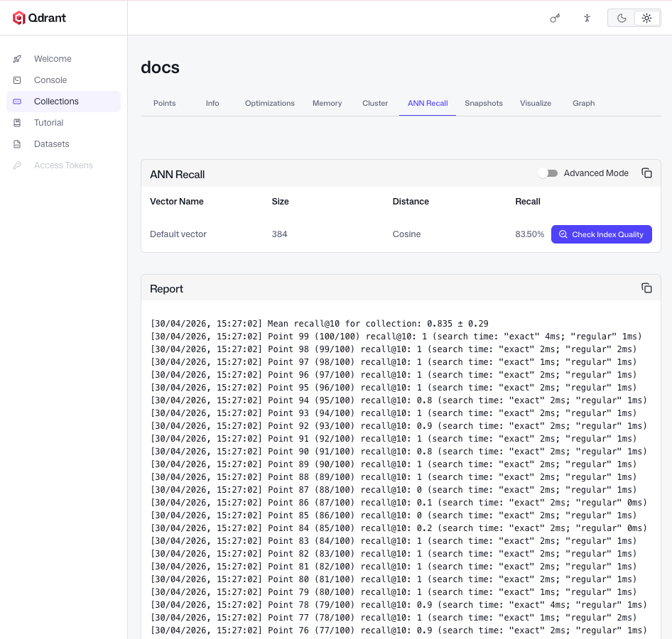Click the 'Report' panel title
Image resolution: width=672 pixels, height=639 pixels.
(166, 289)
